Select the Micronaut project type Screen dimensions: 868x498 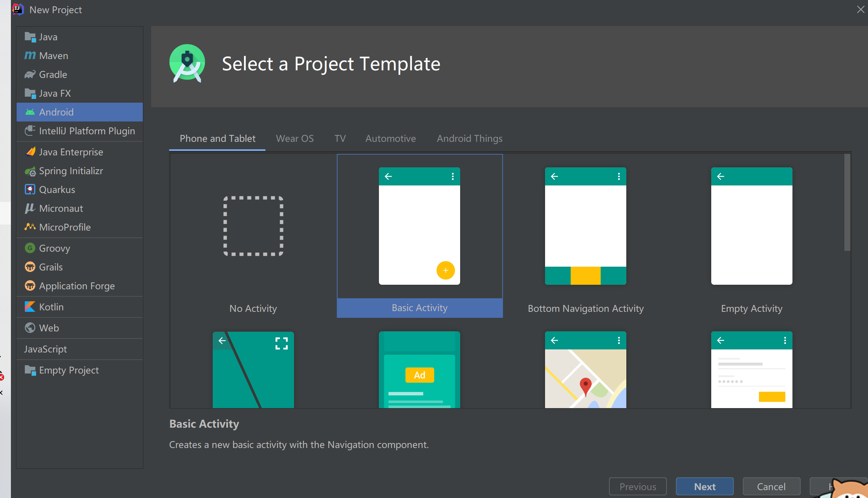pyautogui.click(x=61, y=208)
